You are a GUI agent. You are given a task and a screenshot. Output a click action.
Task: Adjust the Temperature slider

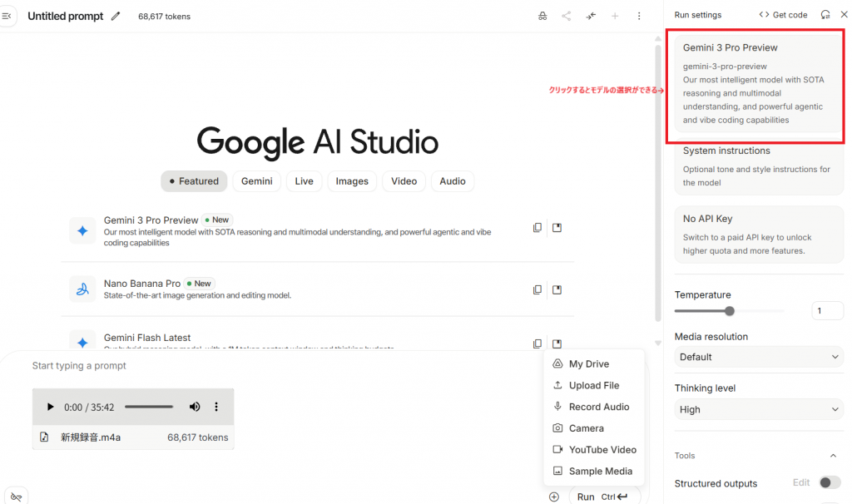pyautogui.click(x=730, y=311)
